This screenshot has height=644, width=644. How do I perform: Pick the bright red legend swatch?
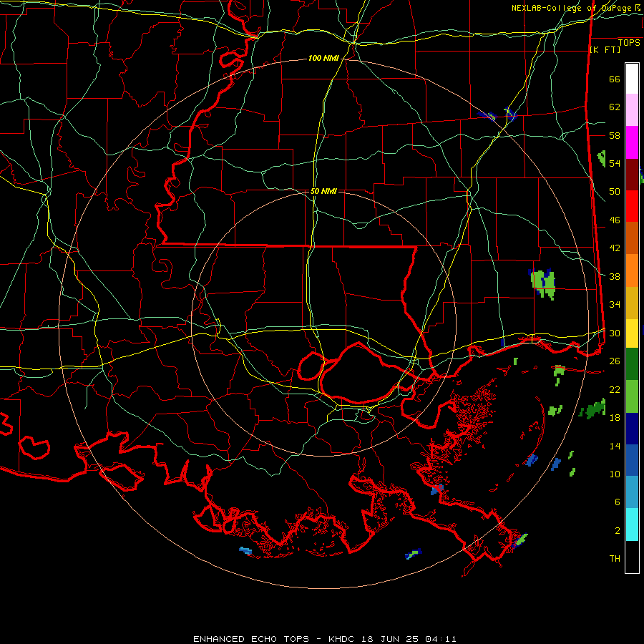632,206
